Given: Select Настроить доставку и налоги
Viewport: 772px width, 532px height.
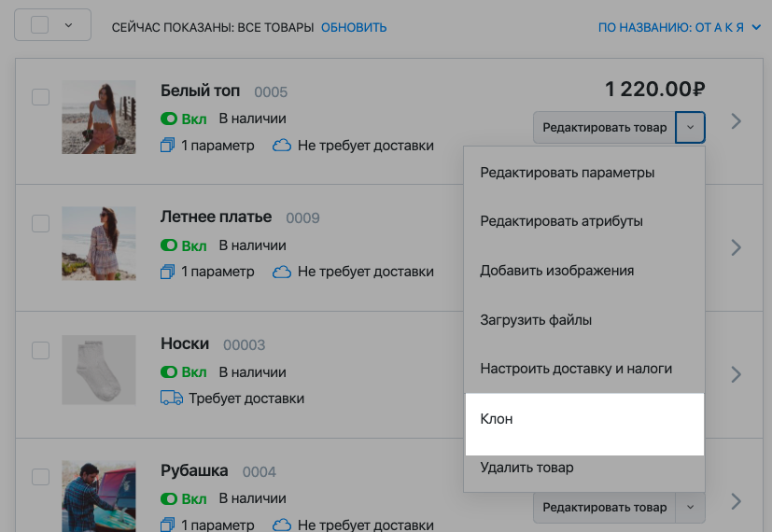Looking at the screenshot, I should pyautogui.click(x=584, y=369).
